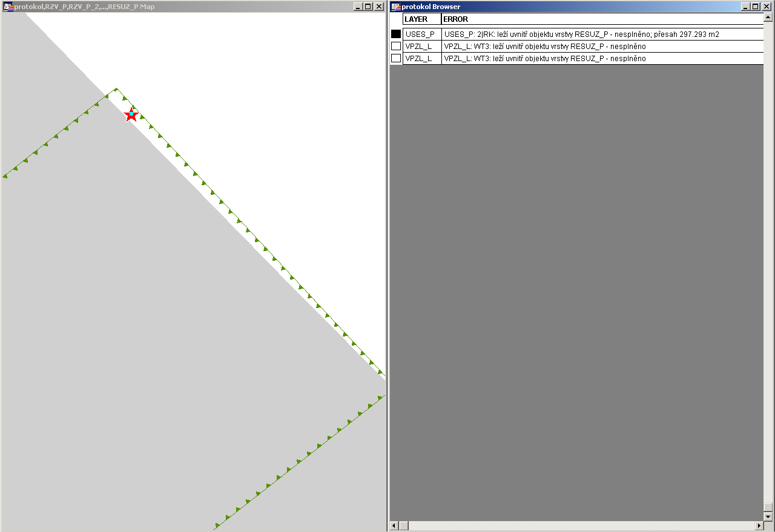This screenshot has width=775, height=532.
Task: Select the error text with přesah 297.293 m2
Action: click(x=582, y=34)
